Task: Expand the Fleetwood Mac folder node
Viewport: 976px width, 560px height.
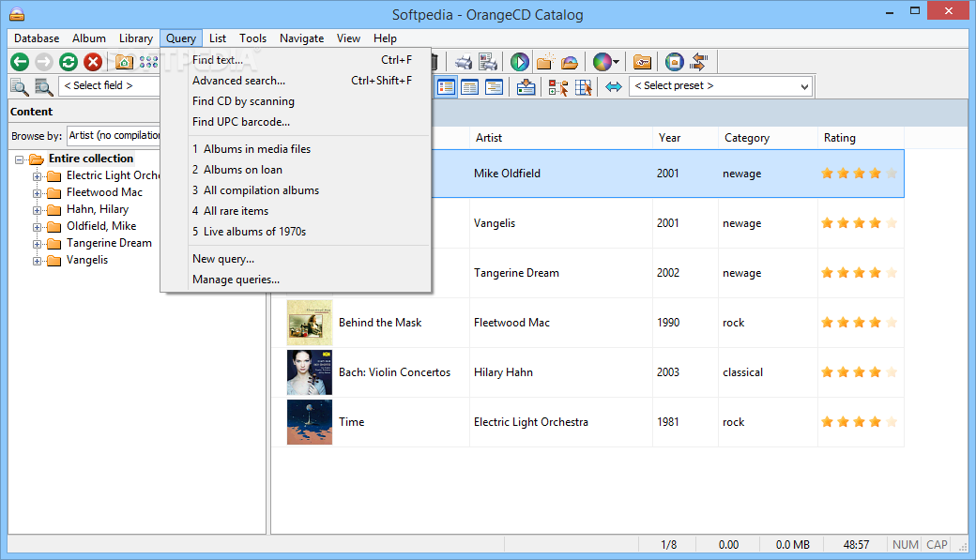Action: click(37, 193)
